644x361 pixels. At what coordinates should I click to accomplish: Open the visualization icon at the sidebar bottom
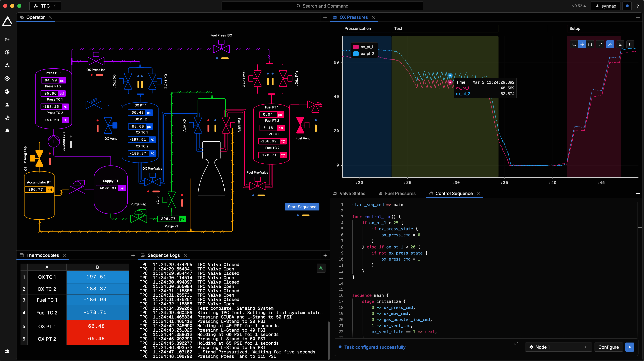[7, 351]
